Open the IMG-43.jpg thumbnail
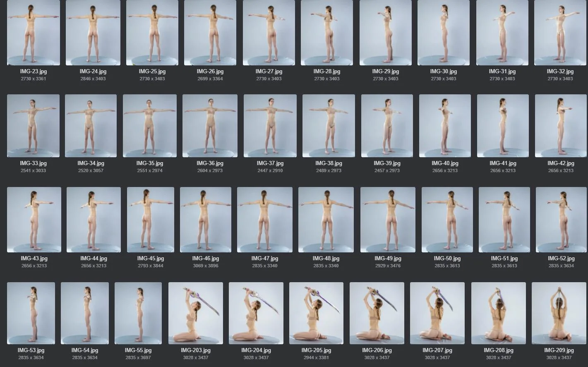This screenshot has height=367, width=588. tap(34, 220)
